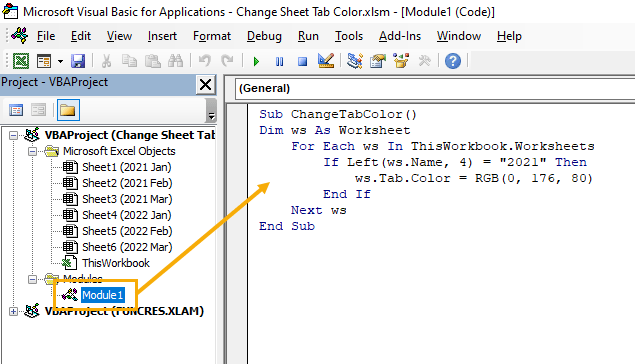Screen dimensions: 635x364
Task: Click the View Microsoft Excel toolbar icon
Action: tap(21, 61)
